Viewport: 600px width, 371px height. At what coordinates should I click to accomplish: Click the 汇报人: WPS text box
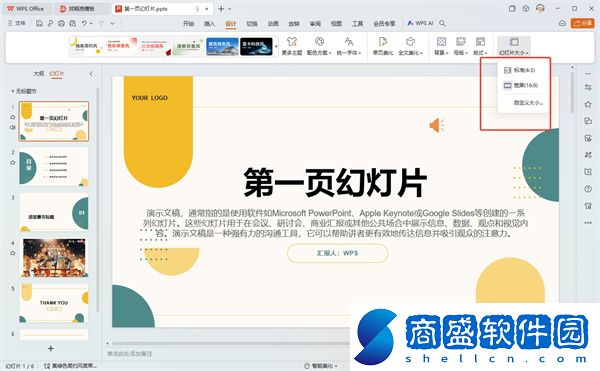[337, 253]
